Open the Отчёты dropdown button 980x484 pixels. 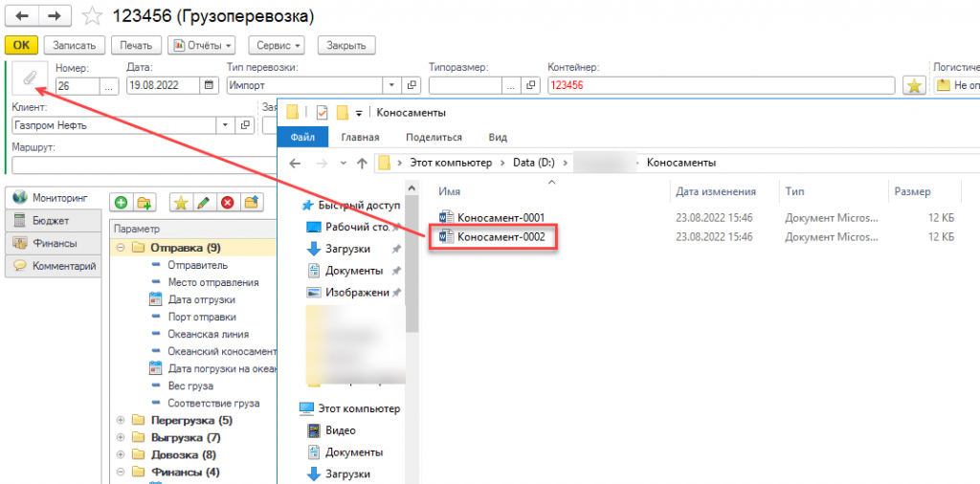point(203,45)
